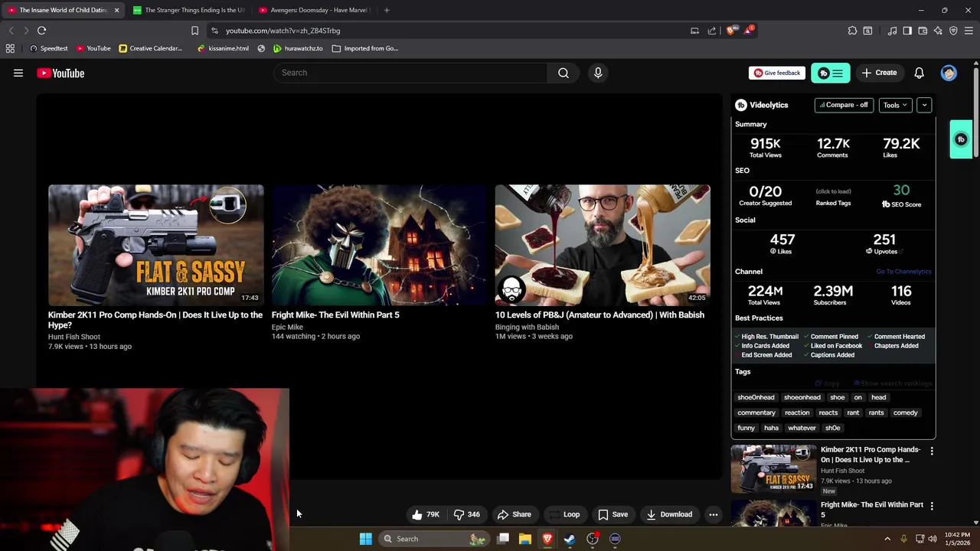Open the account avatar menu
The image size is (980, 551).
[x=949, y=73]
